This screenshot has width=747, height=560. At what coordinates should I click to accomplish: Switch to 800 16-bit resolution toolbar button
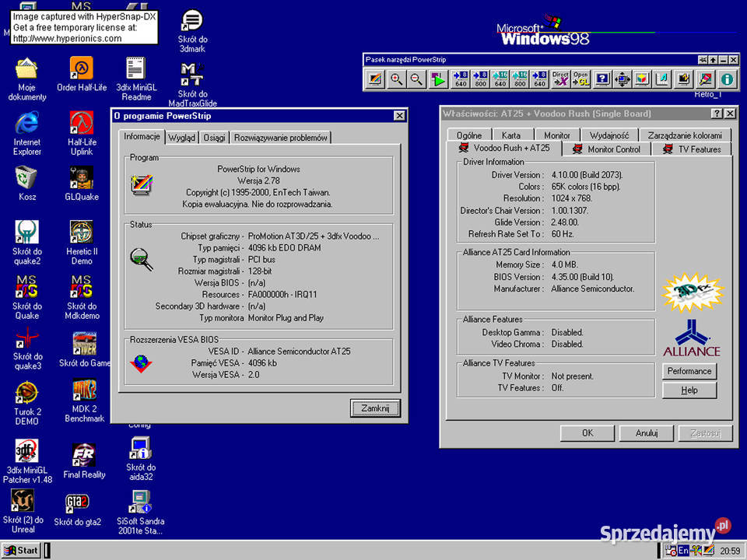tap(520, 79)
